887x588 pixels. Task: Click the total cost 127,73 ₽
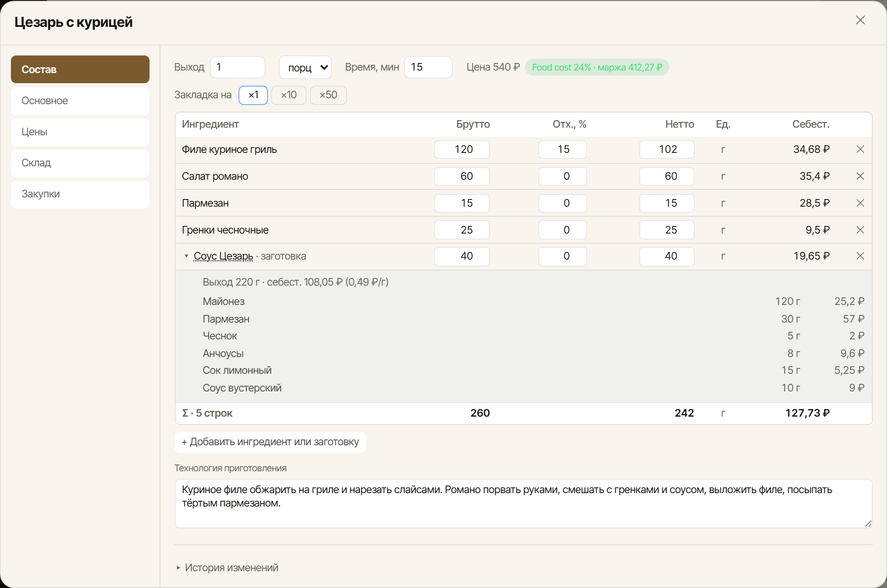[x=808, y=413]
